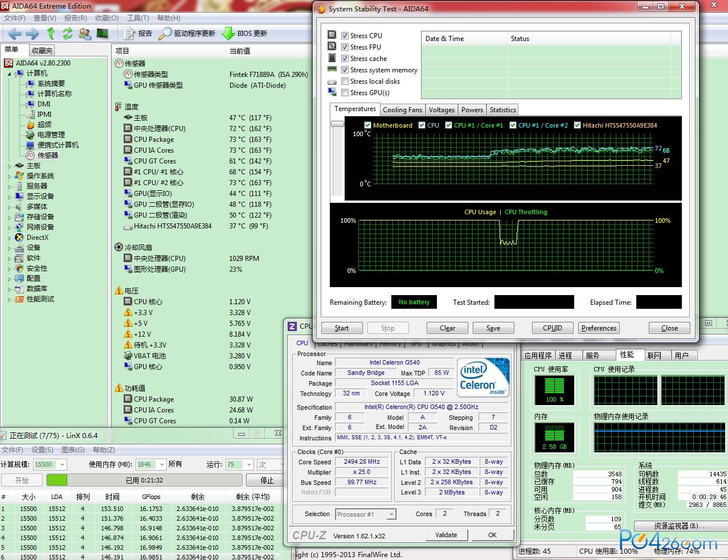This screenshot has height=560, width=728.
Task: Click the 安全性 shield icon
Action: point(20,268)
